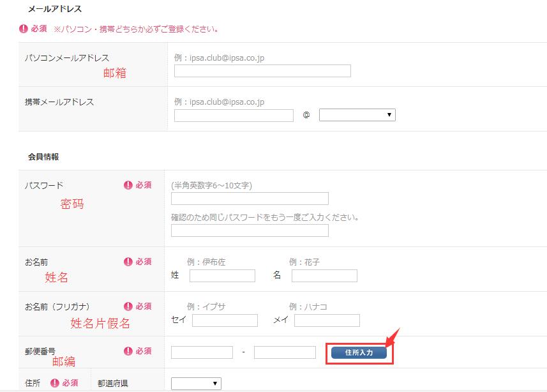Click the required icon in 郵便番号 row

128,351
